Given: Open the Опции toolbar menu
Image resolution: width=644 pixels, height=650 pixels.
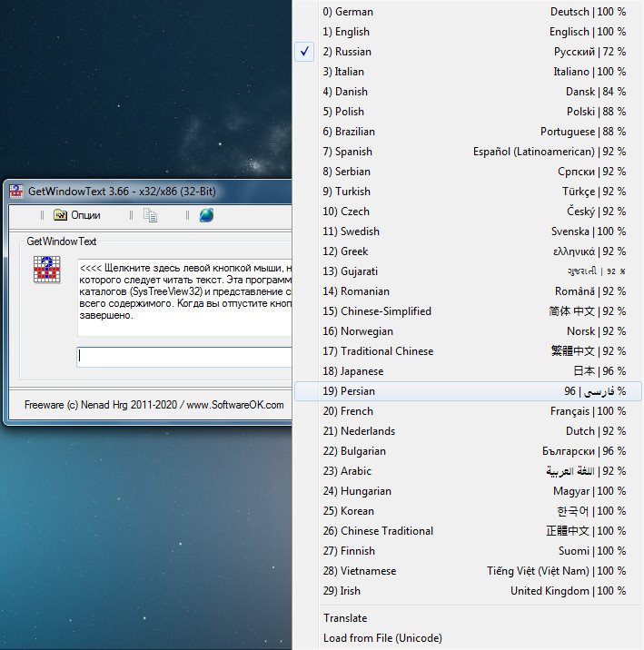Looking at the screenshot, I should pyautogui.click(x=77, y=215).
